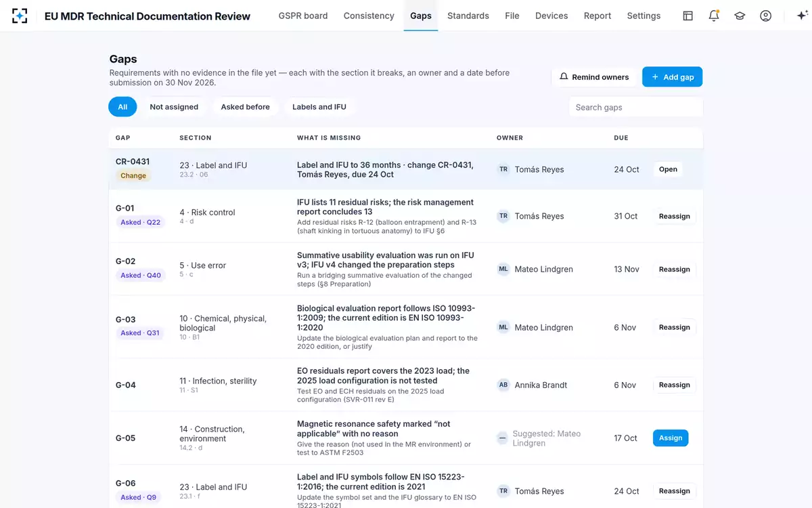Viewport: 812px width, 508px height.
Task: Click due date 17 Oct
Action: point(626,438)
